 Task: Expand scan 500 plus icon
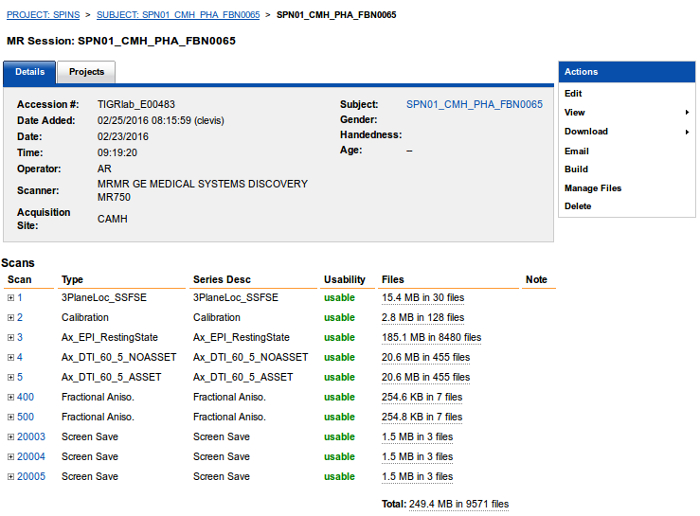tap(11, 417)
